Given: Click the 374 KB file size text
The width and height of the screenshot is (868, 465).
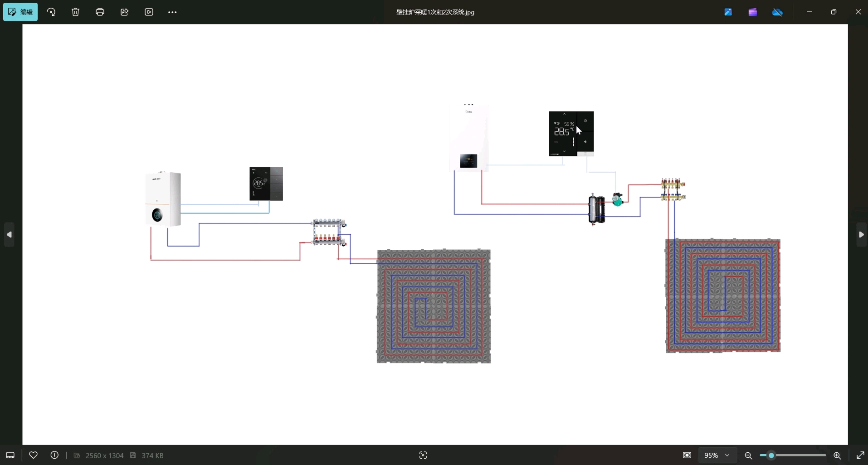Looking at the screenshot, I should pyautogui.click(x=152, y=455).
